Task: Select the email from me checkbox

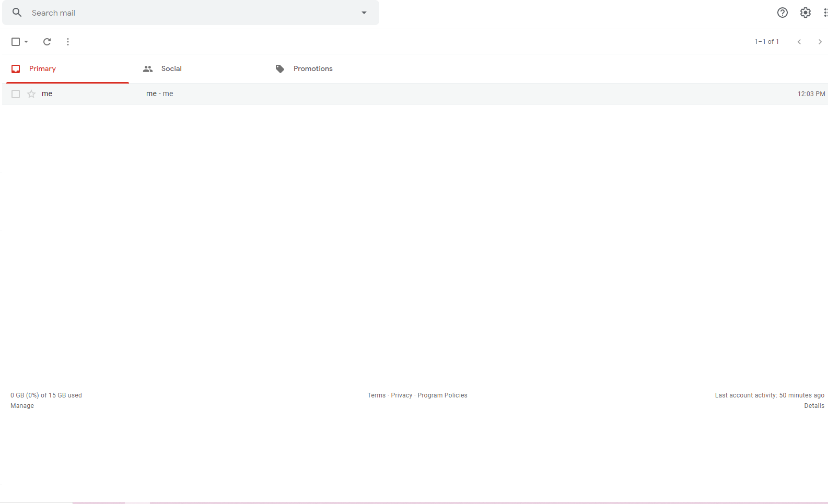Action: click(x=16, y=94)
